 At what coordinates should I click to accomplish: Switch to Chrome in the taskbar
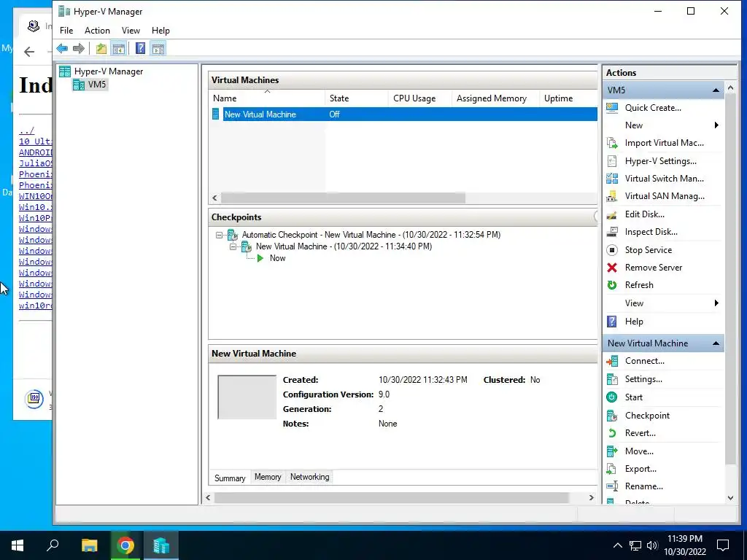[x=125, y=545]
